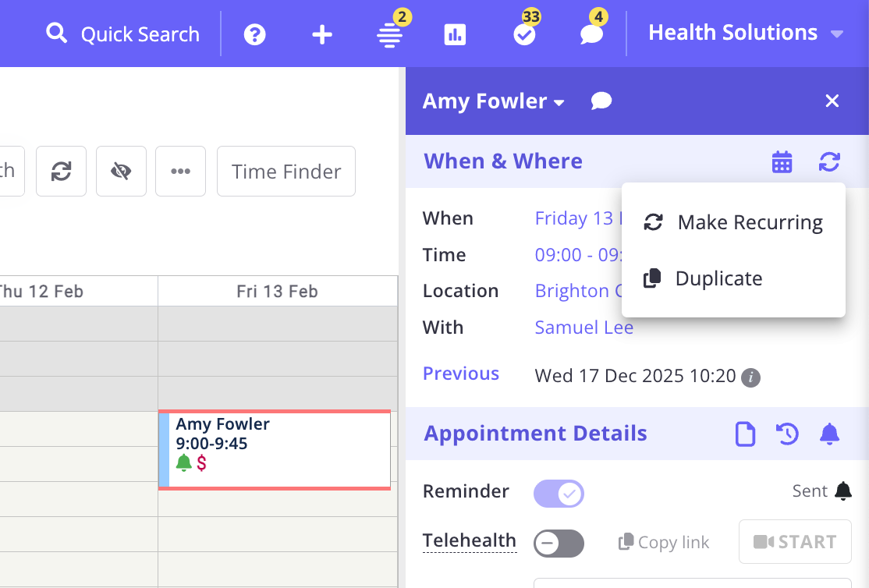This screenshot has width=869, height=588.
Task: Open the Amy Fowler name dropdown
Action: point(493,101)
